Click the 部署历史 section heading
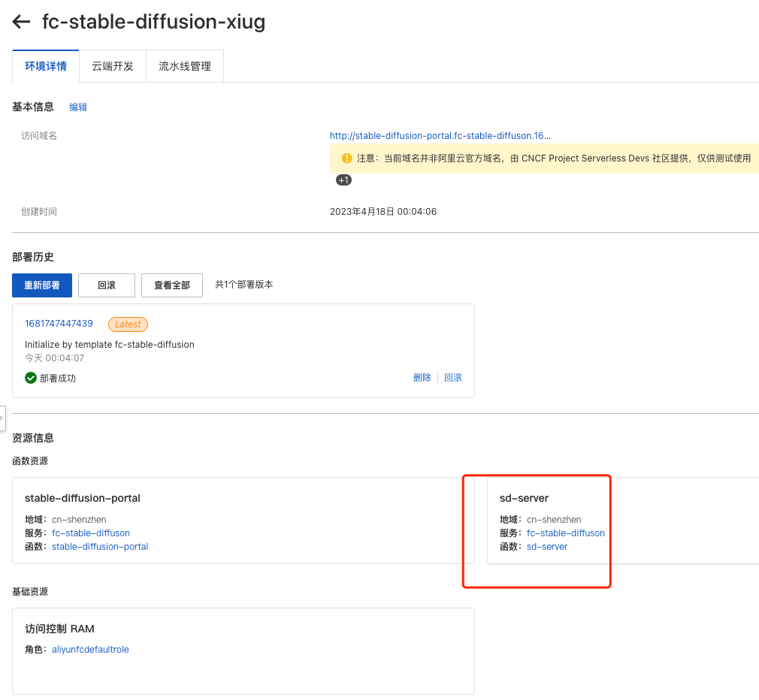 33,257
